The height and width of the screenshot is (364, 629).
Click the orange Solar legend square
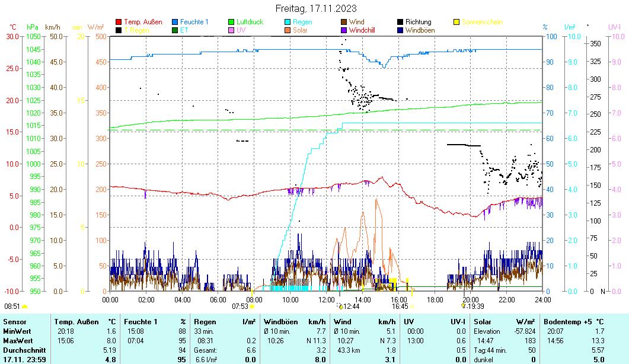point(288,30)
